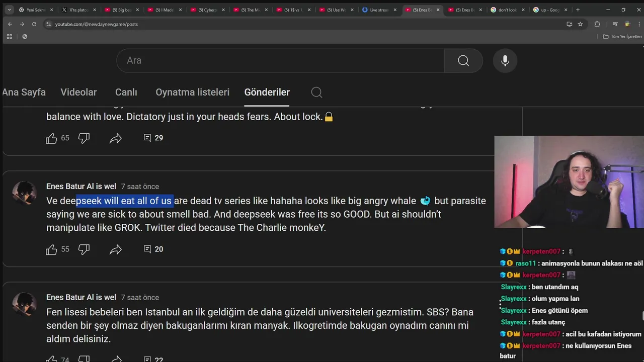Open the Ana Sayfa channel tab
644x362 pixels.
click(x=24, y=93)
